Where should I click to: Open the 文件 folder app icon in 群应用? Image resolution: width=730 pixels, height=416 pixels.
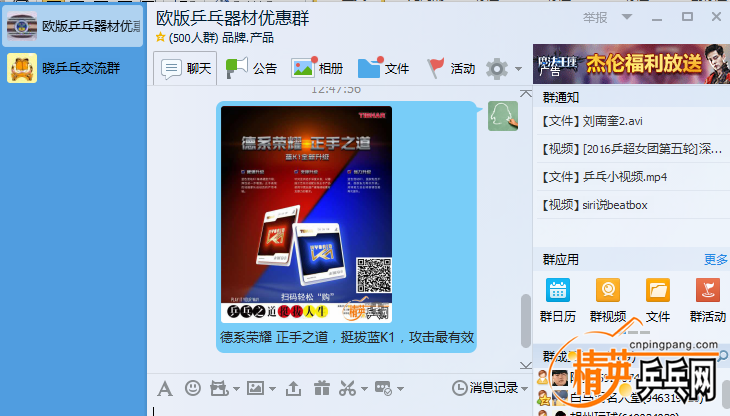[x=657, y=290]
